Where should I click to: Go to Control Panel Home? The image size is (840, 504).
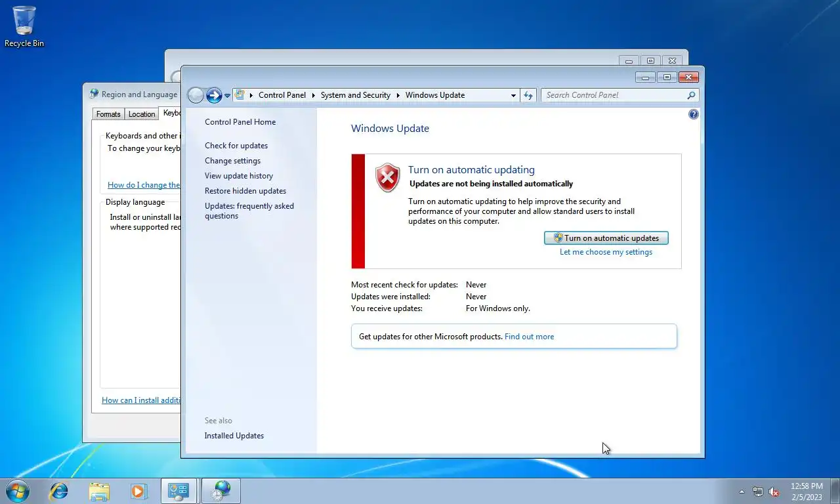(240, 122)
